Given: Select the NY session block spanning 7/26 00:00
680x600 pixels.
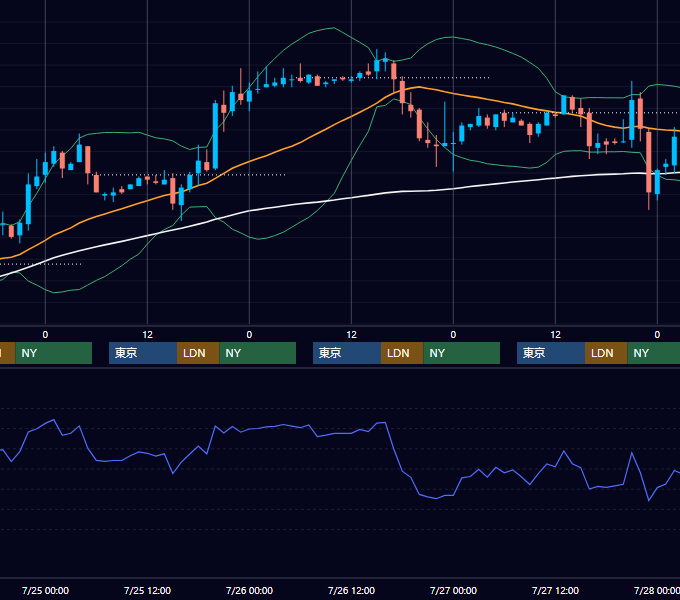Looking at the screenshot, I should point(258,353).
